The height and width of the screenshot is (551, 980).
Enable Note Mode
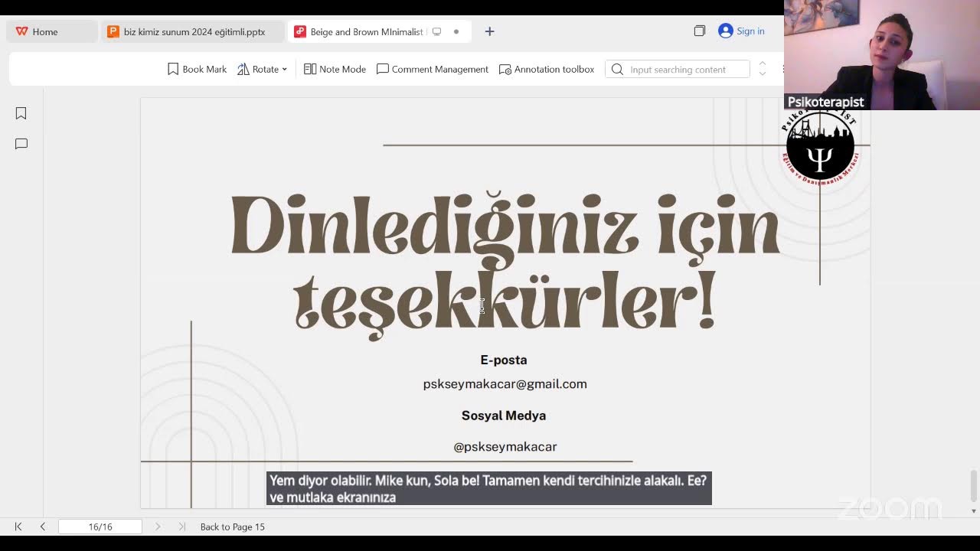pos(335,69)
